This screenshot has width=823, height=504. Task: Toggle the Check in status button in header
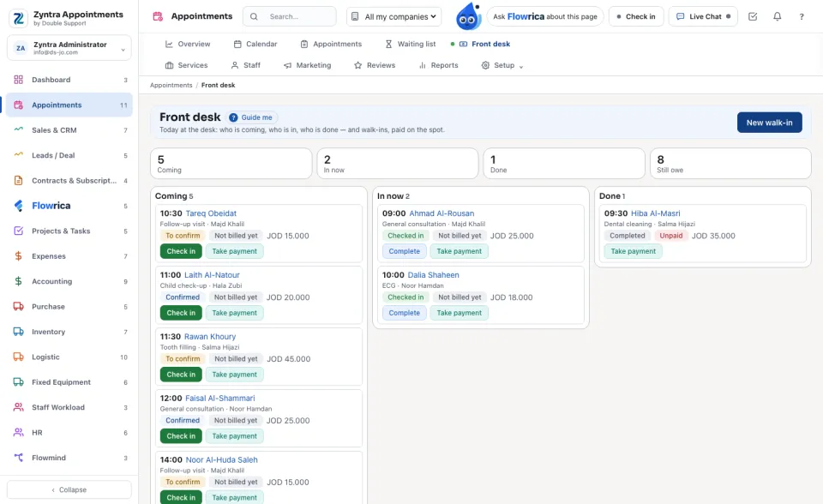[635, 17]
